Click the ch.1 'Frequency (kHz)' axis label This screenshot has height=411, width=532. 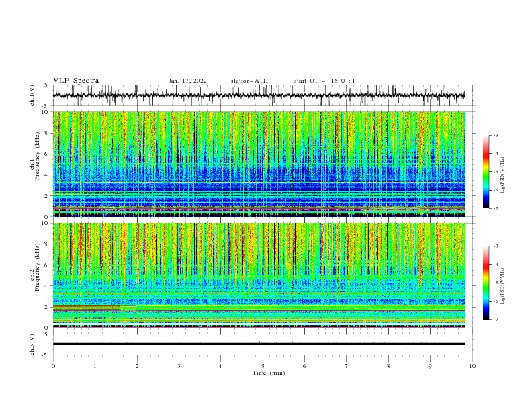pos(38,156)
